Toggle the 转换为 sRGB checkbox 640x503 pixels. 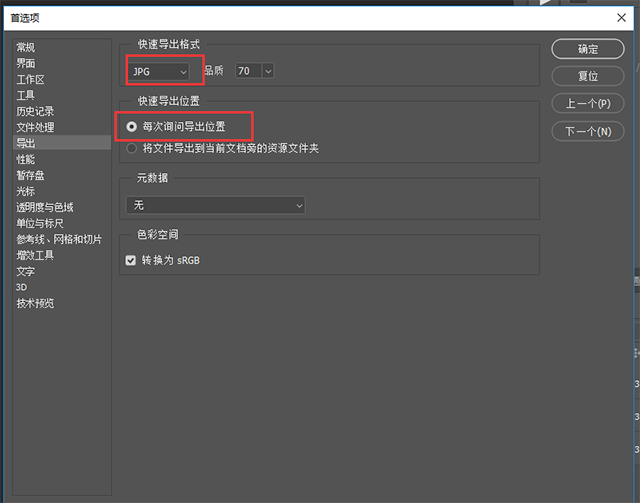(x=130, y=260)
